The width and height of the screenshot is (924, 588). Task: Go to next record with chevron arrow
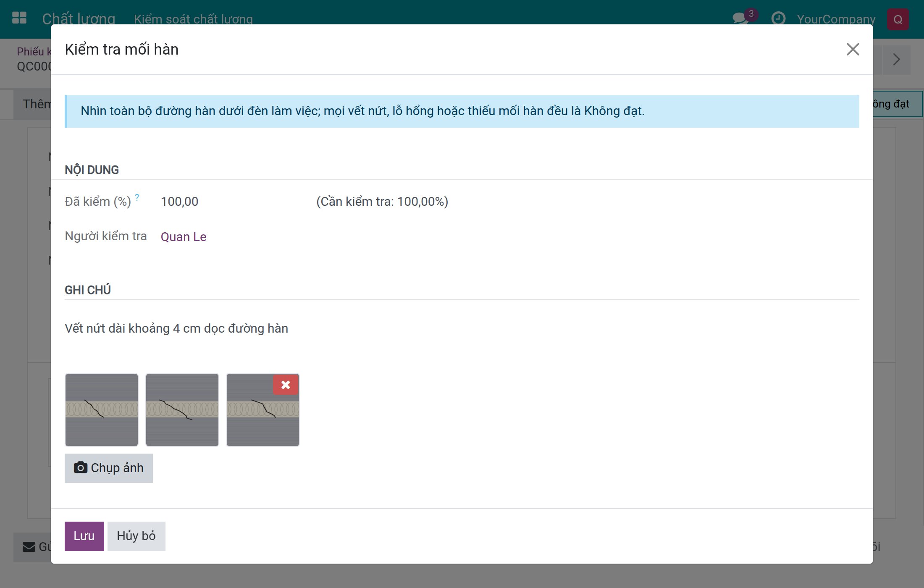pos(896,60)
